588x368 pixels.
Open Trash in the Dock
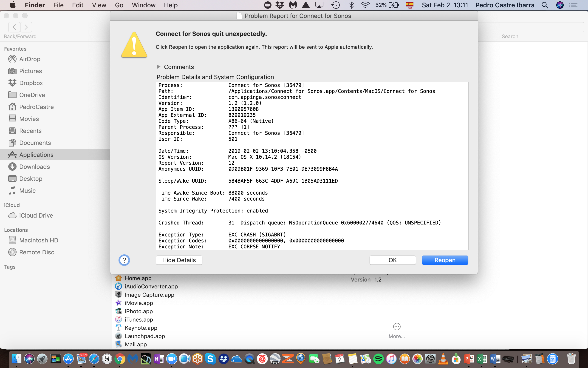(571, 359)
